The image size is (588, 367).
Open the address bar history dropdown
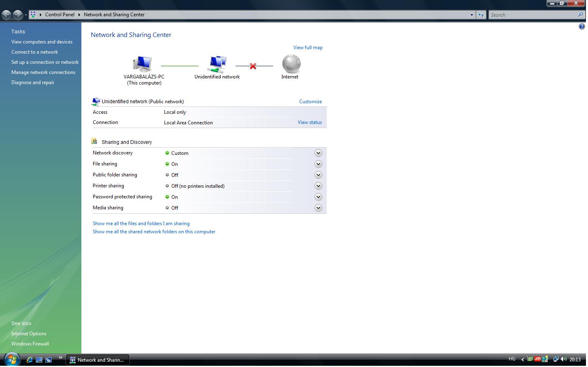[x=472, y=15]
